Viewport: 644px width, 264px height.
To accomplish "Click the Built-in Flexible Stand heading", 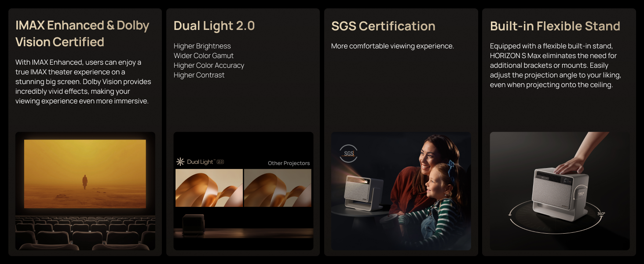I will tap(555, 26).
